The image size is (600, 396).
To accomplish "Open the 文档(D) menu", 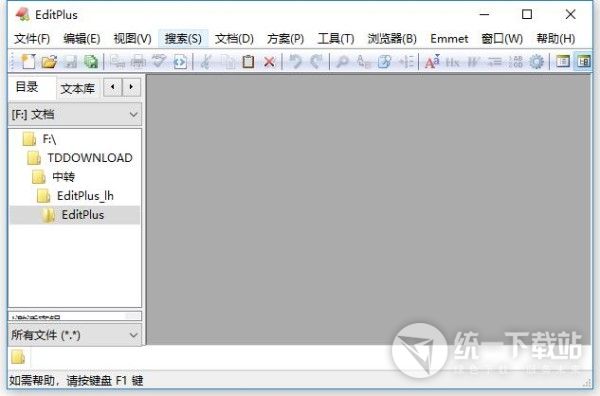I will pos(234,39).
